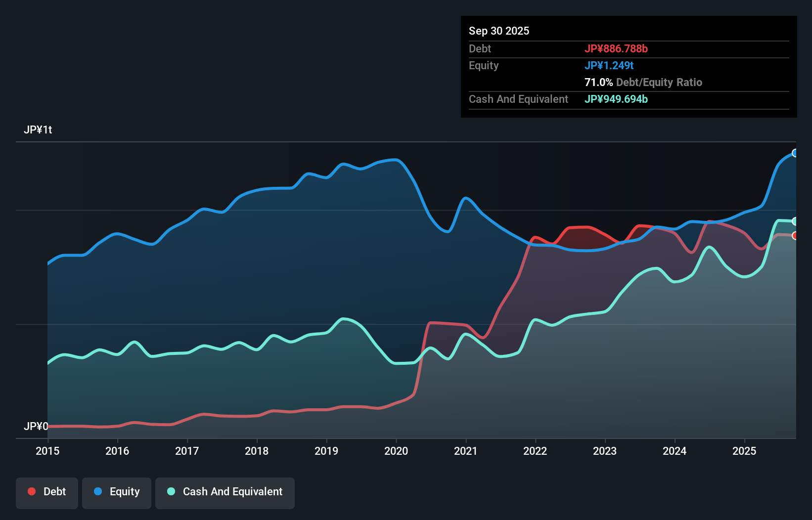
Task: Select the Debt endpoint marker on the chart
Action: [795, 237]
